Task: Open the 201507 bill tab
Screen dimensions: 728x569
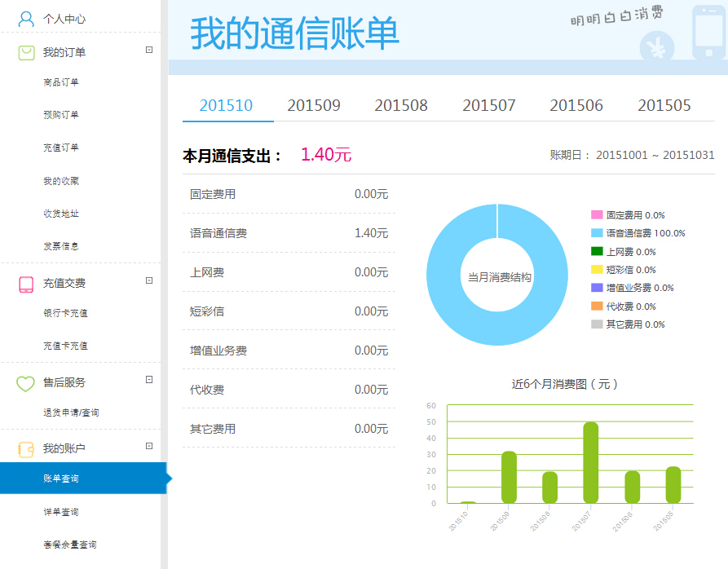Action: tap(489, 105)
